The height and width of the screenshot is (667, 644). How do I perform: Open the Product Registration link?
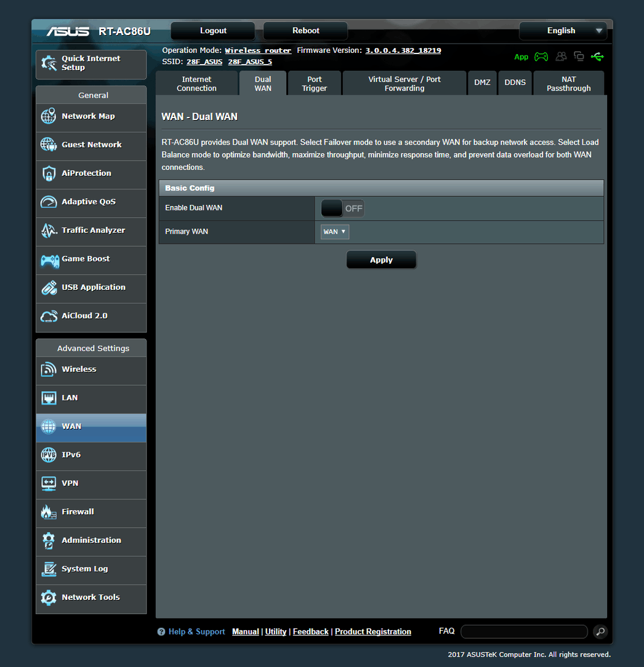tap(373, 632)
